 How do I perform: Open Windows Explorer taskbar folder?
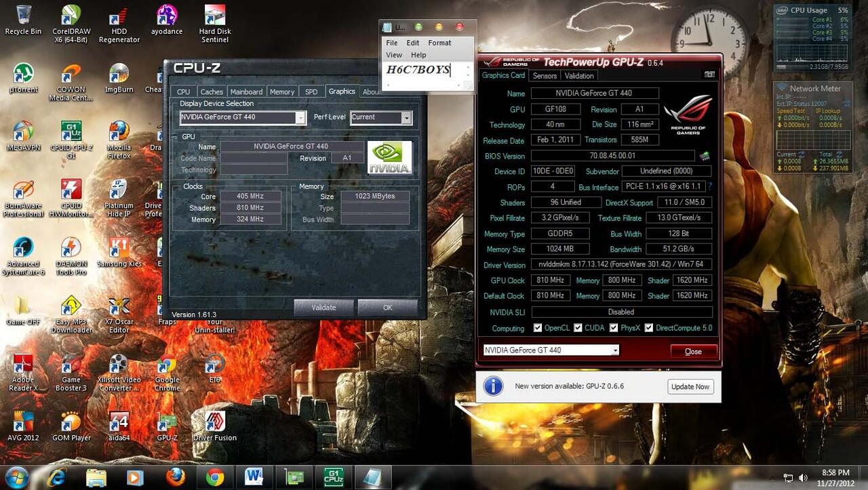click(x=96, y=478)
